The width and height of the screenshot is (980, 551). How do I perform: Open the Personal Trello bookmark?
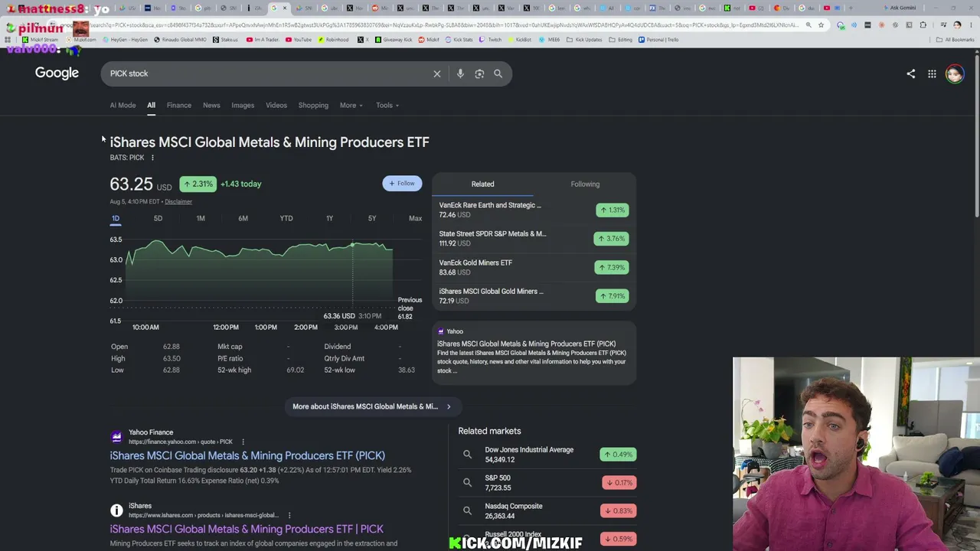[659, 40]
